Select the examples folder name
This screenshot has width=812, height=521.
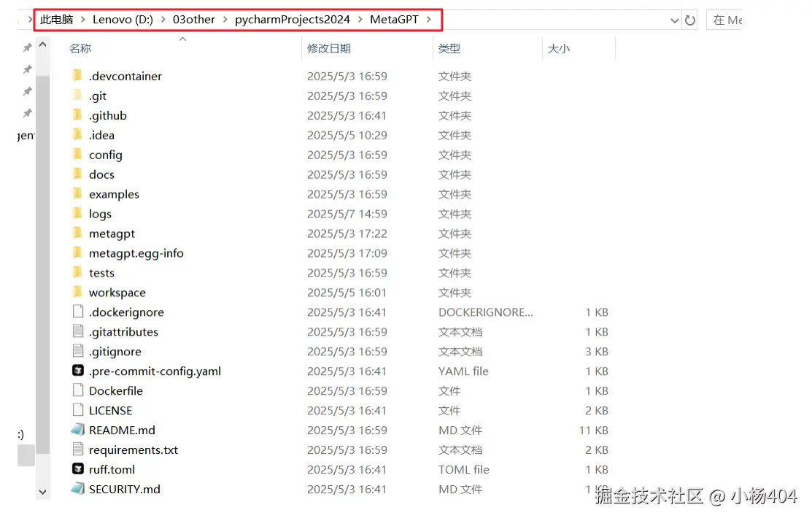pyautogui.click(x=114, y=194)
